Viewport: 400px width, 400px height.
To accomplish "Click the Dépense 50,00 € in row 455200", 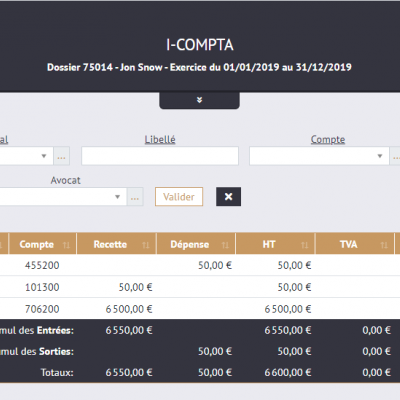I will coord(215,265).
